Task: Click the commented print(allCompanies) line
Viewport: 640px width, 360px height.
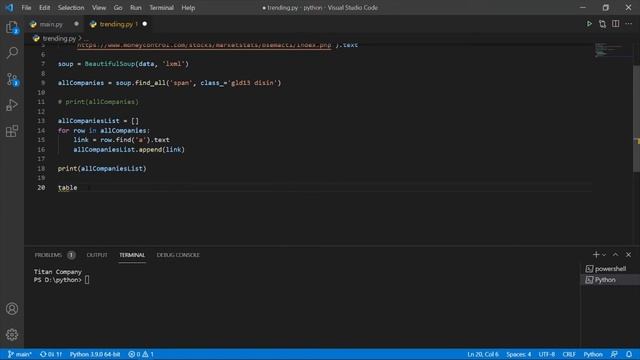Action: coord(98,102)
